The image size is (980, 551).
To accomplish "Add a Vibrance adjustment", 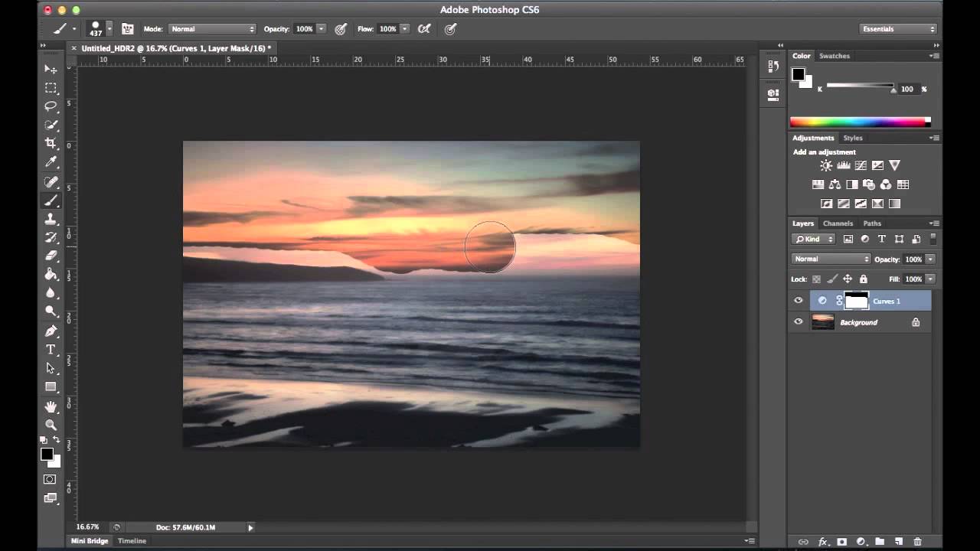I will pyautogui.click(x=894, y=165).
